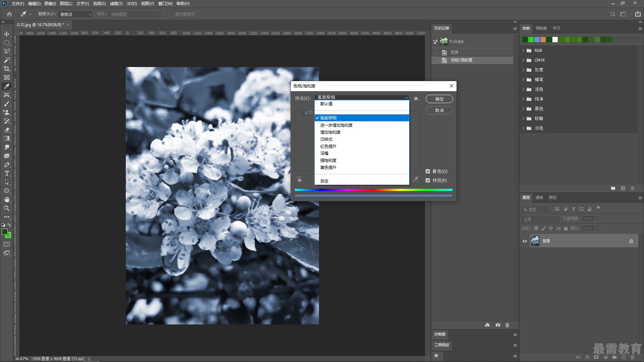This screenshot has width=644, height=362.
Task: Expand the 黑色 swatch group
Action: [x=523, y=109]
